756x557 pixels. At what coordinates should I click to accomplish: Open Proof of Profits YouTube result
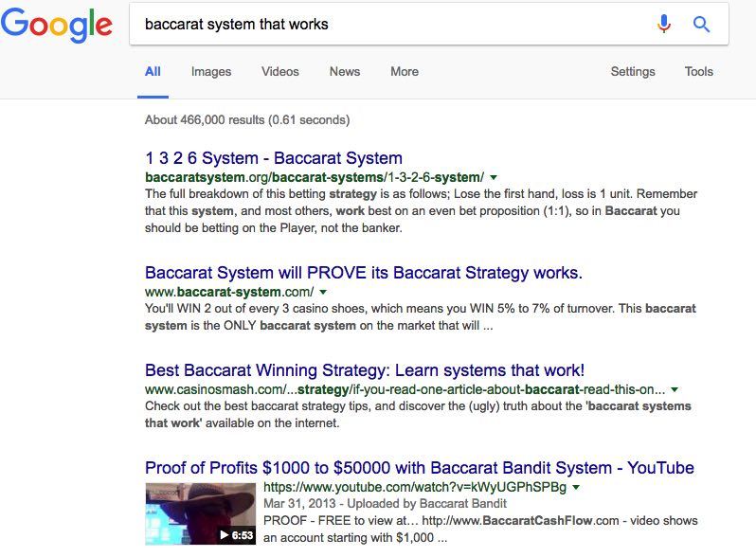(x=420, y=468)
